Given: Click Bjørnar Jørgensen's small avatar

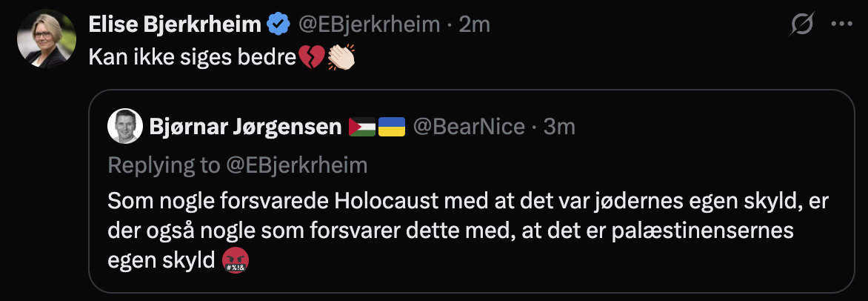Looking at the screenshot, I should 125,127.
